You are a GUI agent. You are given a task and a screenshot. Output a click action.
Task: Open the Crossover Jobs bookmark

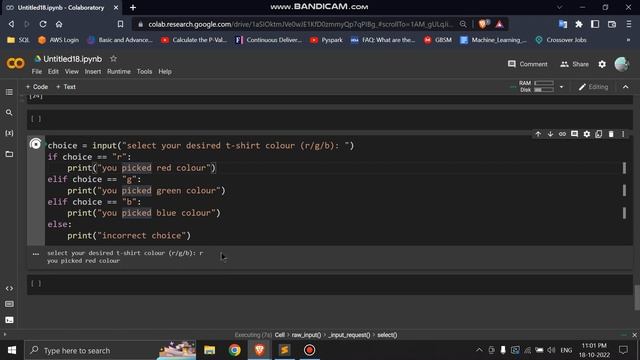561,40
